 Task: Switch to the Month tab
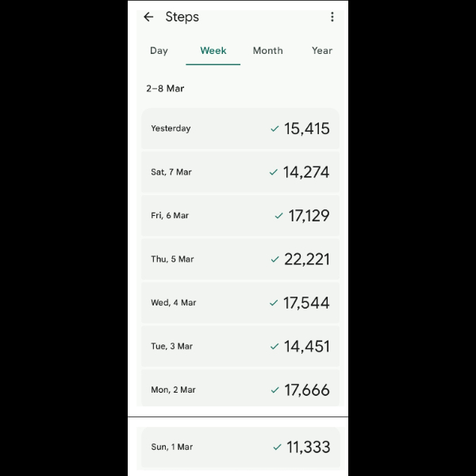(x=267, y=51)
